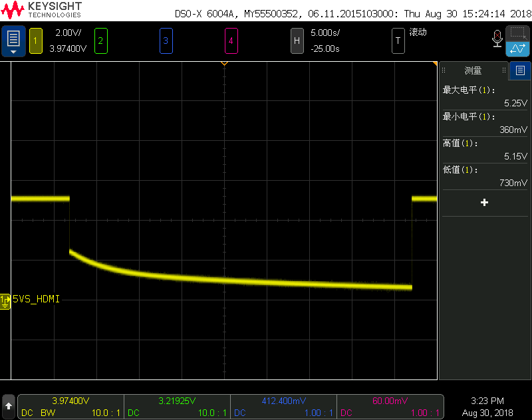The height and width of the screenshot is (420, 532).
Task: Click the 360mV minimum value
Action: (x=513, y=130)
